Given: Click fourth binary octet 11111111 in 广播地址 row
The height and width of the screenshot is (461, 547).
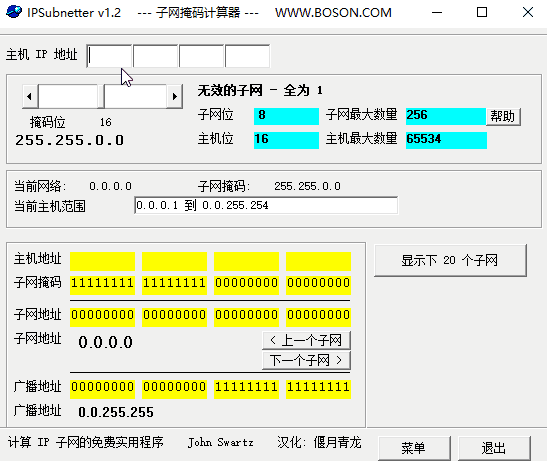Looking at the screenshot, I should click(x=318, y=389).
